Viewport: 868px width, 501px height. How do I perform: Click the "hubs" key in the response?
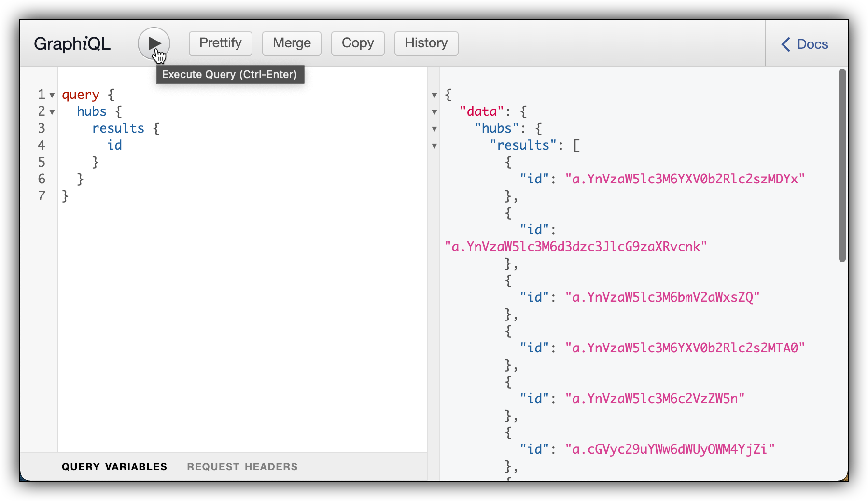click(x=497, y=128)
